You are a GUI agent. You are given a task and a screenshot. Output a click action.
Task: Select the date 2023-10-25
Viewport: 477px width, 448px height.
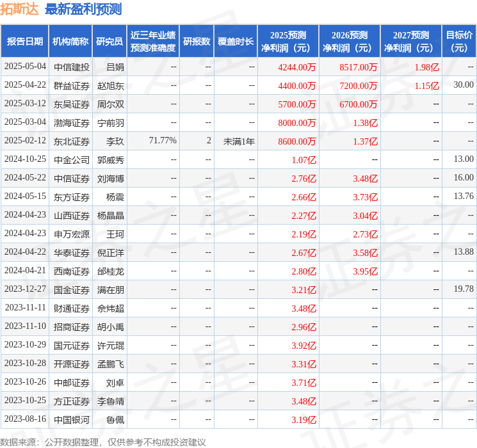coord(25,400)
